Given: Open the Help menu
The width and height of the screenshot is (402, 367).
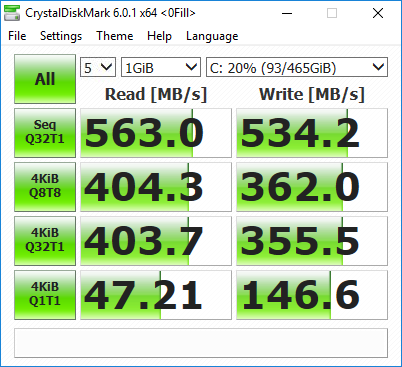Looking at the screenshot, I should pyautogui.click(x=159, y=36).
